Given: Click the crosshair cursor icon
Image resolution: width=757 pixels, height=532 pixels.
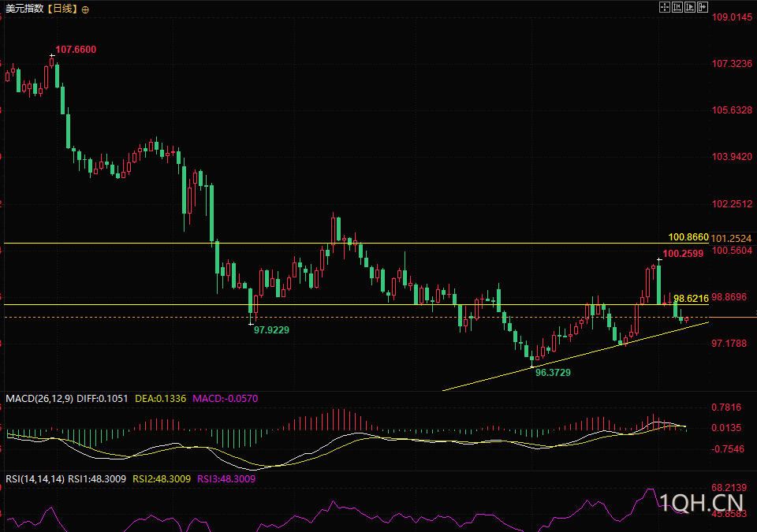Looking at the screenshot, I should coord(665,7).
